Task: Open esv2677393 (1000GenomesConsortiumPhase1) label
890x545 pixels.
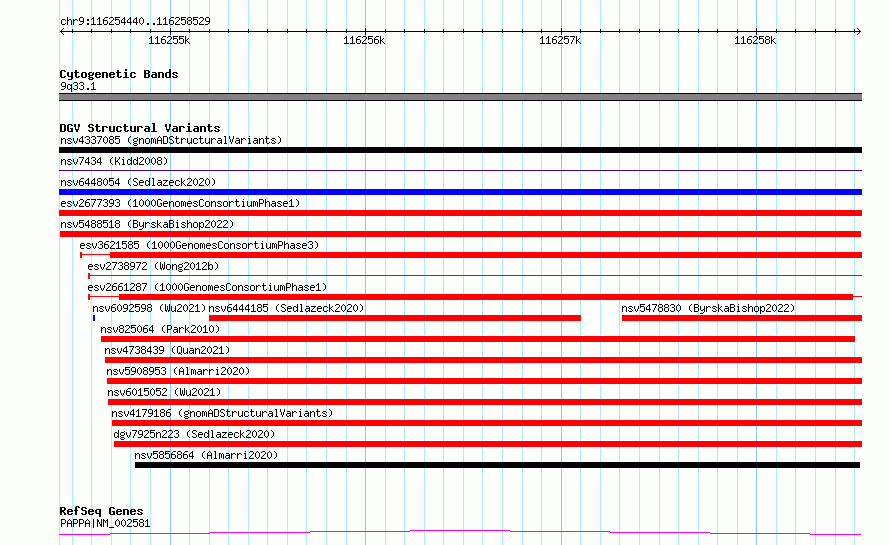Action: (180, 203)
